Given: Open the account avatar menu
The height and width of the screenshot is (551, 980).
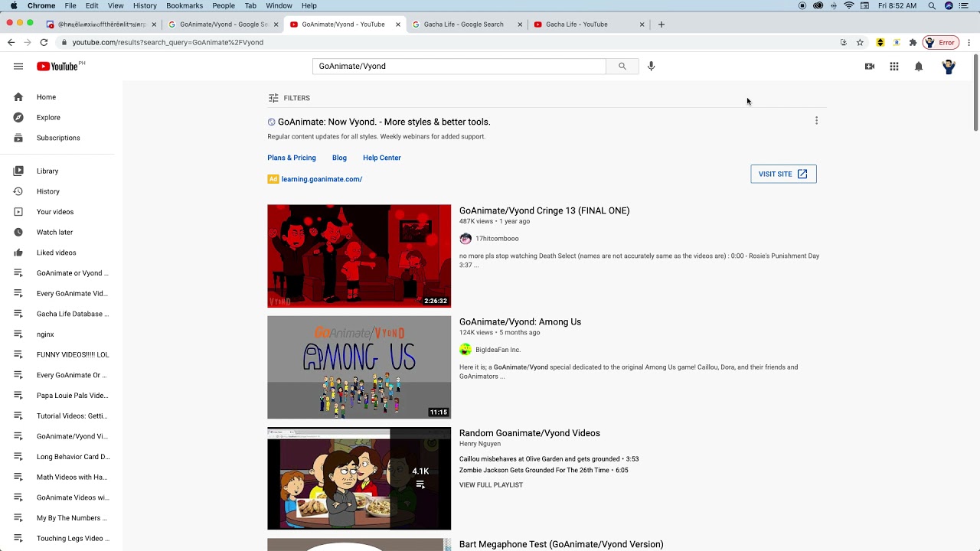Looking at the screenshot, I should point(949,67).
